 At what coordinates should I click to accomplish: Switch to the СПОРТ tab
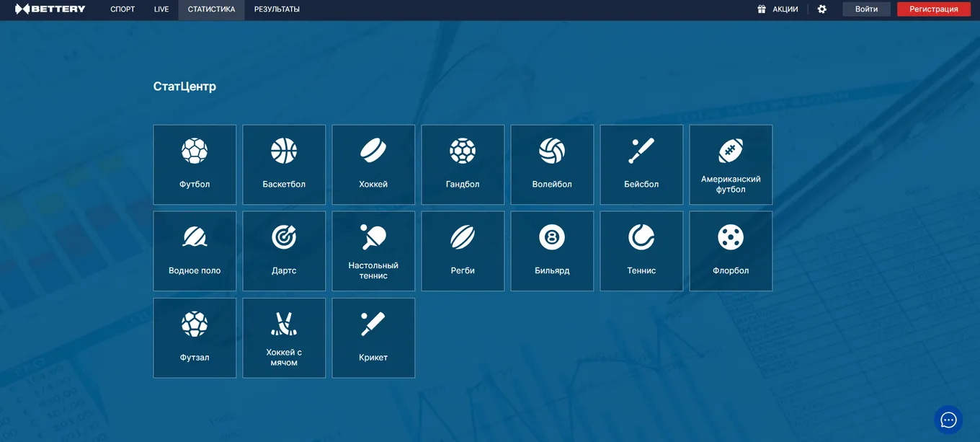point(122,9)
